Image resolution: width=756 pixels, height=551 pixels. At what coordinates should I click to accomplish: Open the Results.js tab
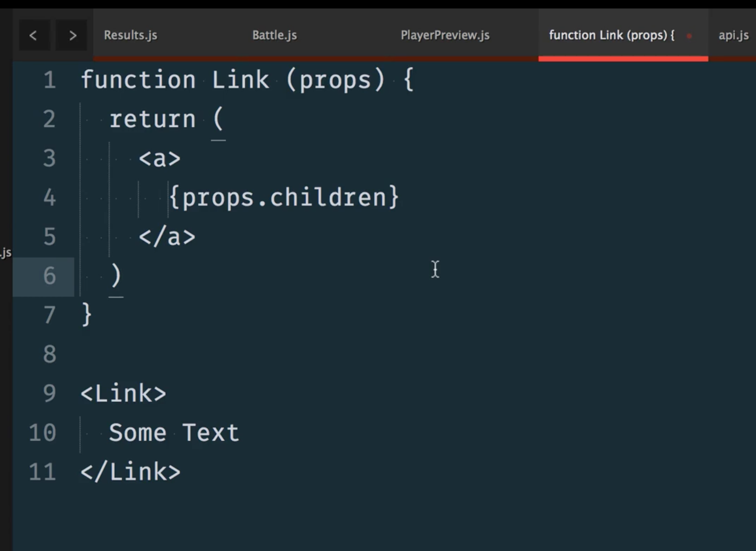(x=130, y=35)
